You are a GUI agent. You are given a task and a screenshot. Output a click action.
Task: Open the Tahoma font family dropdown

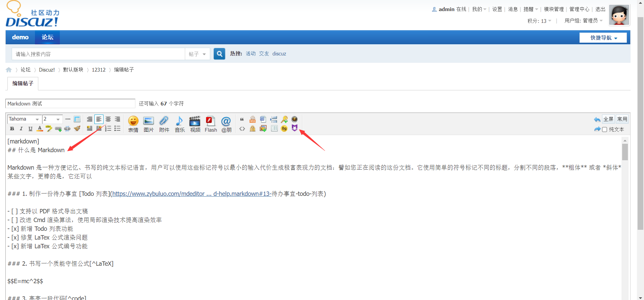point(24,119)
